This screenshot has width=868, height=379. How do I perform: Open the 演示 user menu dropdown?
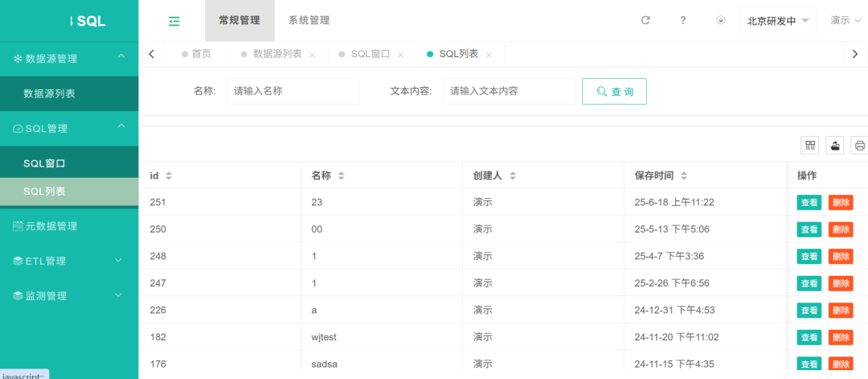pyautogui.click(x=845, y=20)
